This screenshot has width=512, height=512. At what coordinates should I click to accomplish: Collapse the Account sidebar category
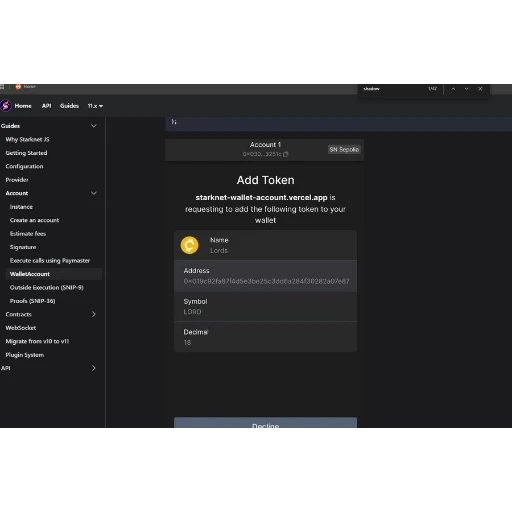point(94,193)
